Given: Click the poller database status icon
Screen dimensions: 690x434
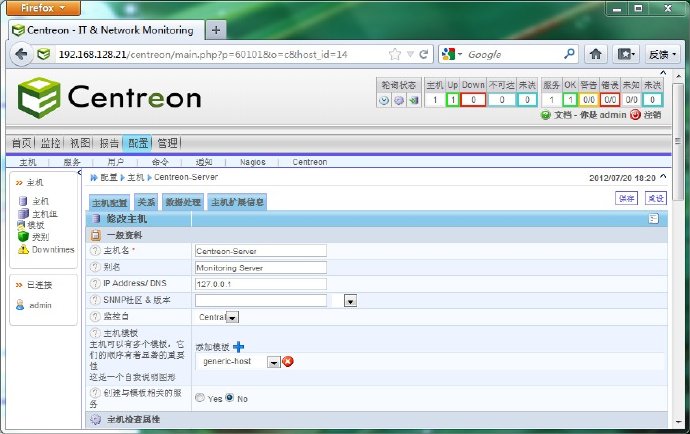Looking at the screenshot, I should pyautogui.click(x=399, y=100).
